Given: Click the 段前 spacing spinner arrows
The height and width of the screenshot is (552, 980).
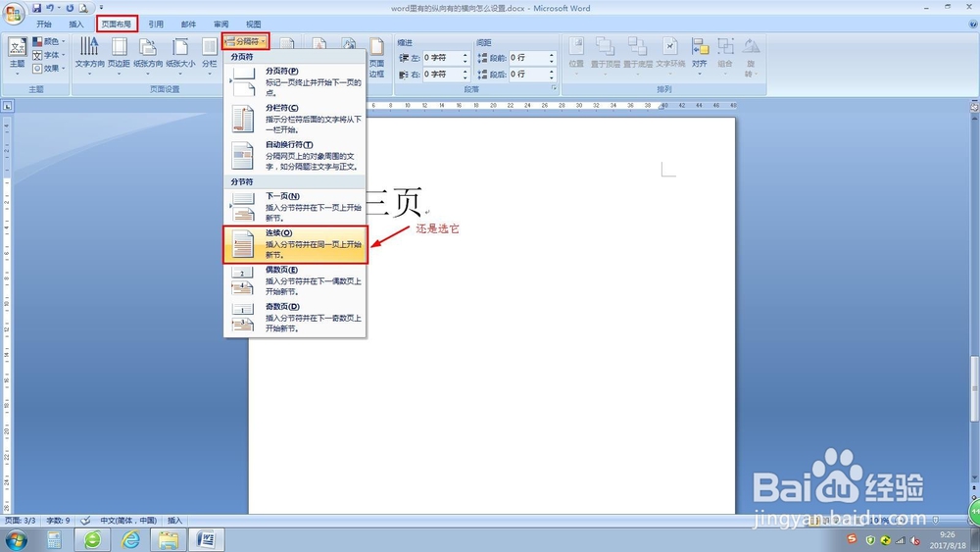Looking at the screenshot, I should point(552,58).
